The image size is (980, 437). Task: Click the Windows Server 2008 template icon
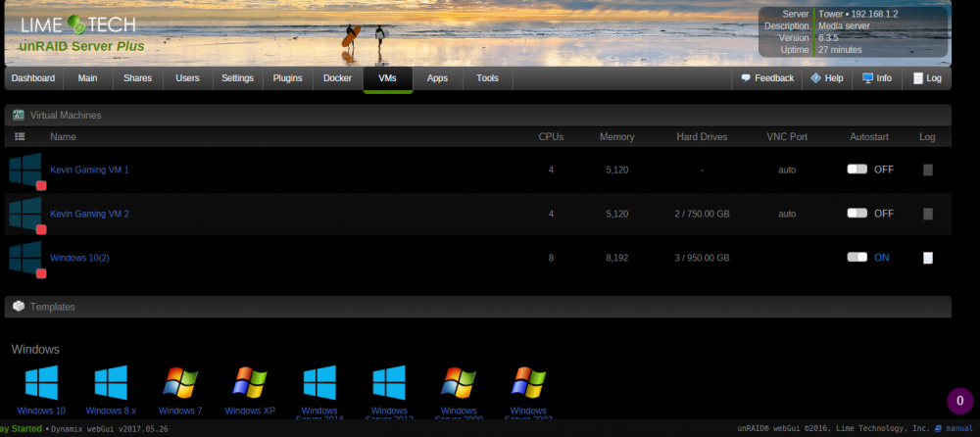[459, 382]
